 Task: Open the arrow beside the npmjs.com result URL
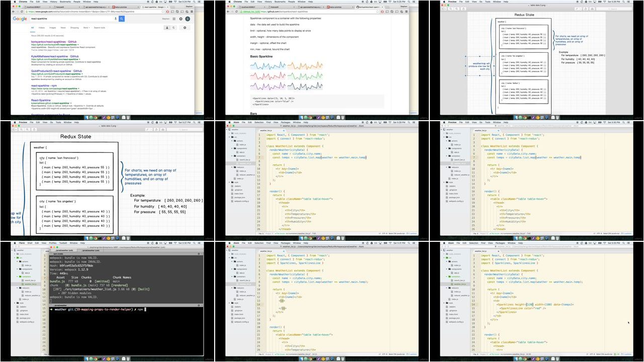click(79, 88)
